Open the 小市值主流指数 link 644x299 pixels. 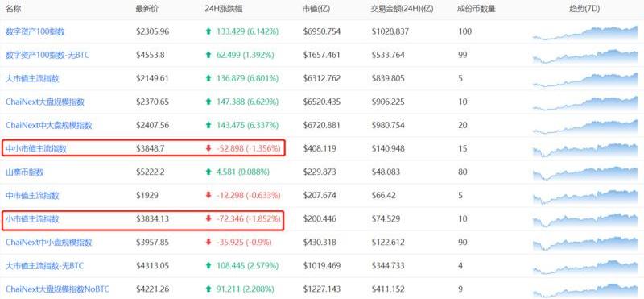[x=32, y=219]
